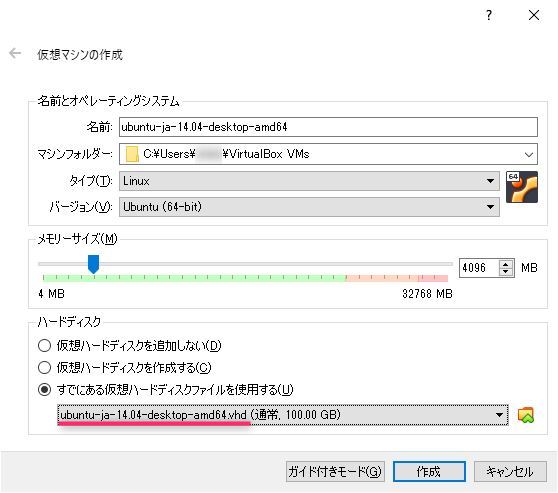Decrease memory with the spinner down arrow

point(506,272)
